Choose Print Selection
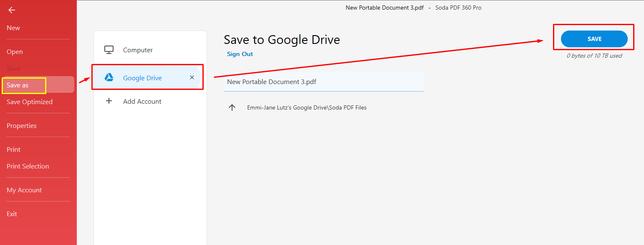 [28, 166]
